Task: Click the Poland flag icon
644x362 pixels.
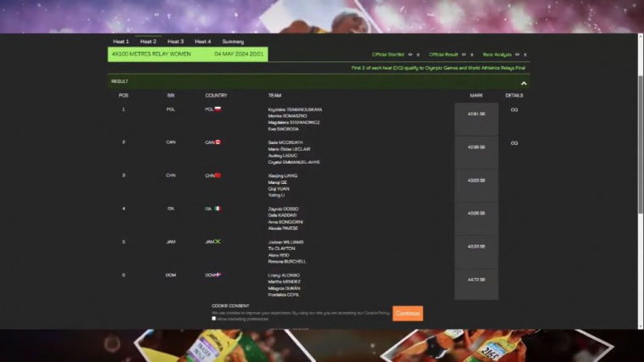Action: click(x=218, y=109)
